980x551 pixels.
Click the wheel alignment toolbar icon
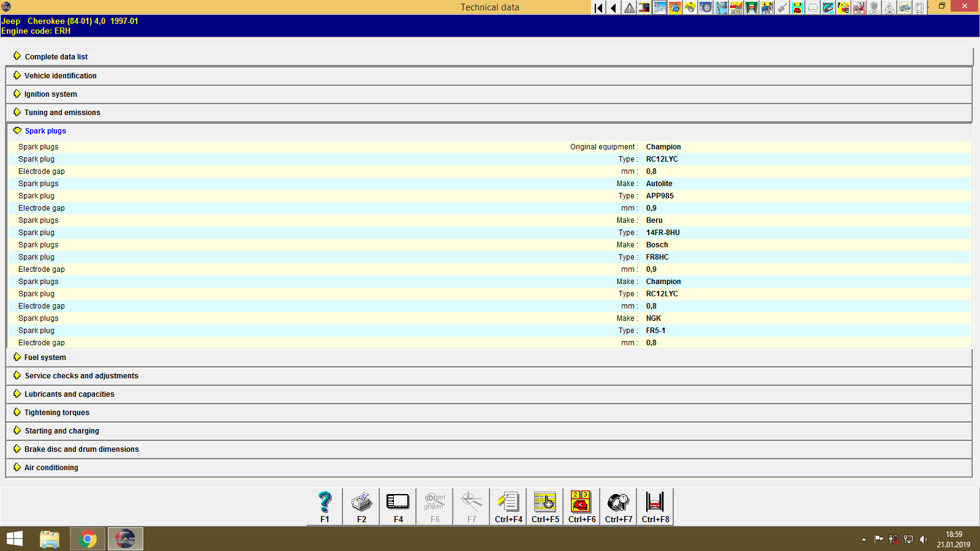705,8
